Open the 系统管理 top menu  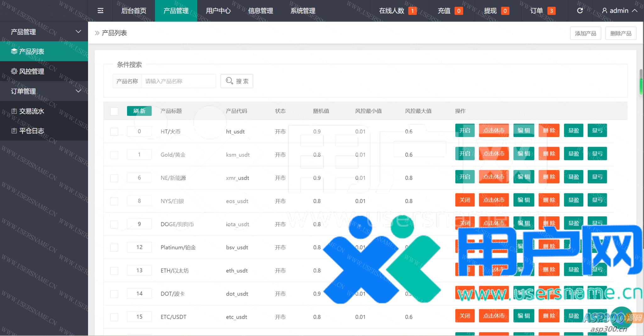[303, 11]
